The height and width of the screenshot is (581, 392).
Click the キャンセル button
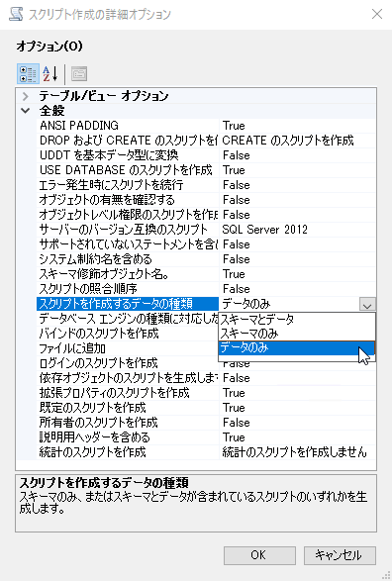340,555
